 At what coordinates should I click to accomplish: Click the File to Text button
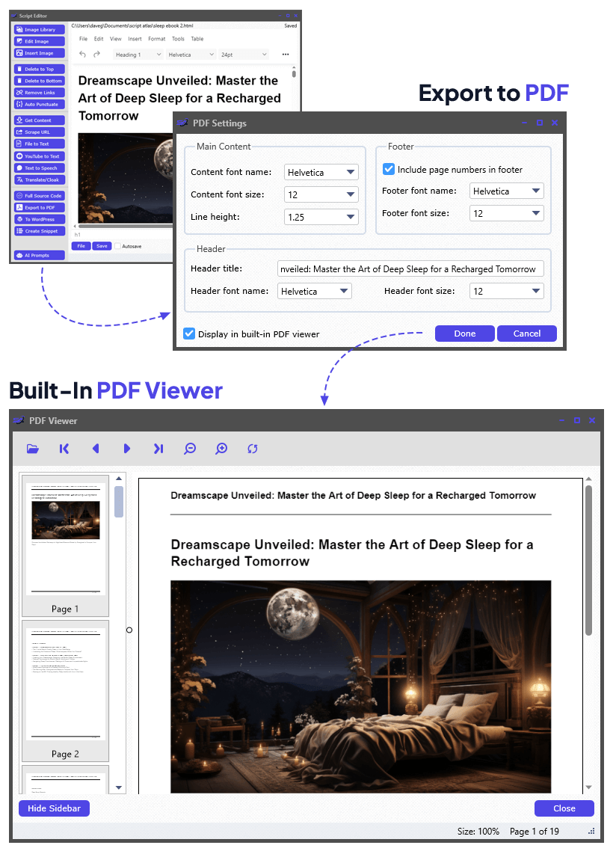[x=40, y=144]
